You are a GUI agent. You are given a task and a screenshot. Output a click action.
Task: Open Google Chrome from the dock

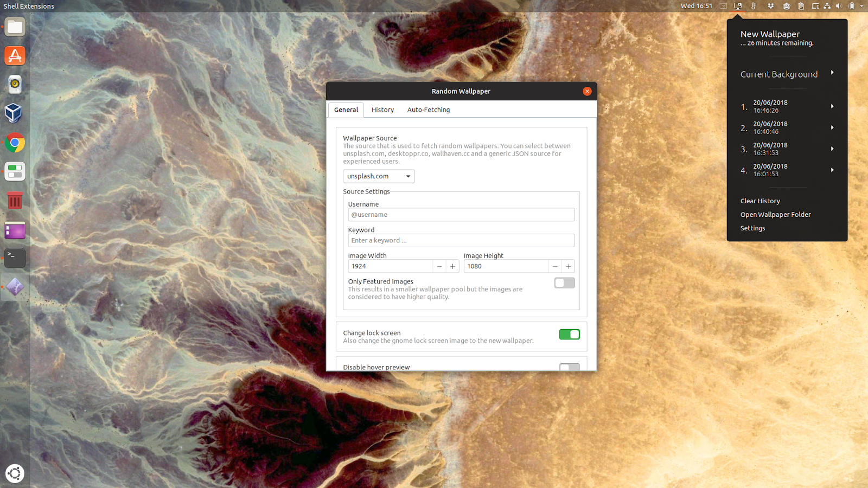15,143
